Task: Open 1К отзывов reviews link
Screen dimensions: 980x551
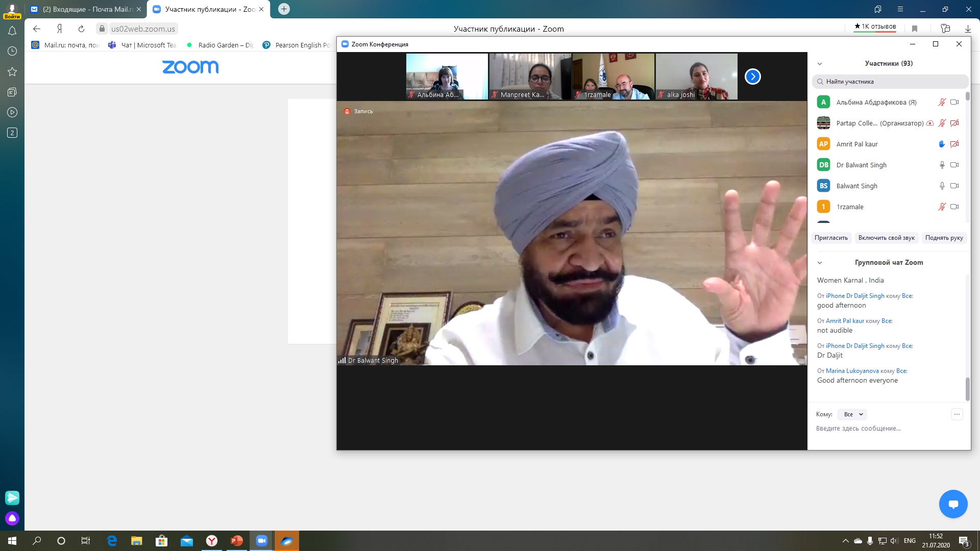Action: (x=875, y=27)
